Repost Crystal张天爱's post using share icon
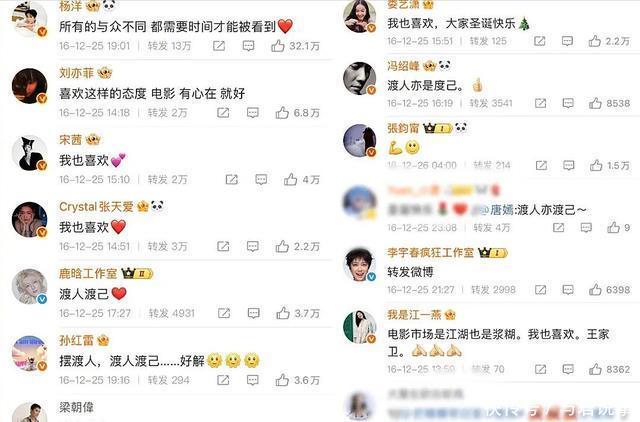 [223, 246]
